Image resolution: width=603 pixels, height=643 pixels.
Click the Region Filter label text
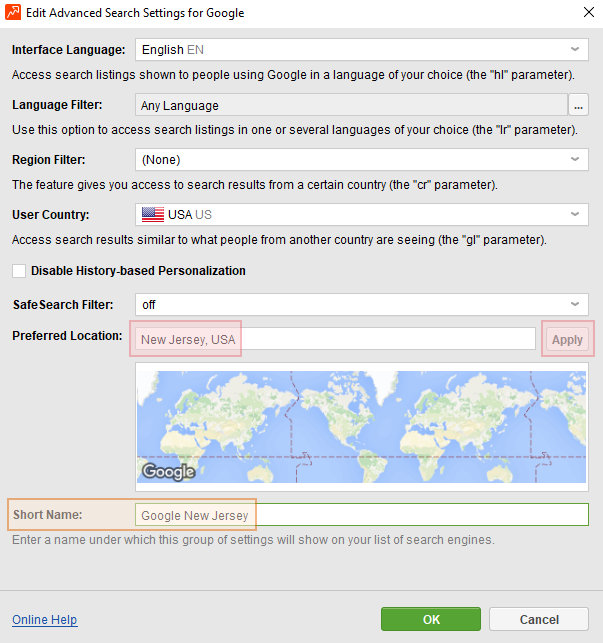click(49, 160)
